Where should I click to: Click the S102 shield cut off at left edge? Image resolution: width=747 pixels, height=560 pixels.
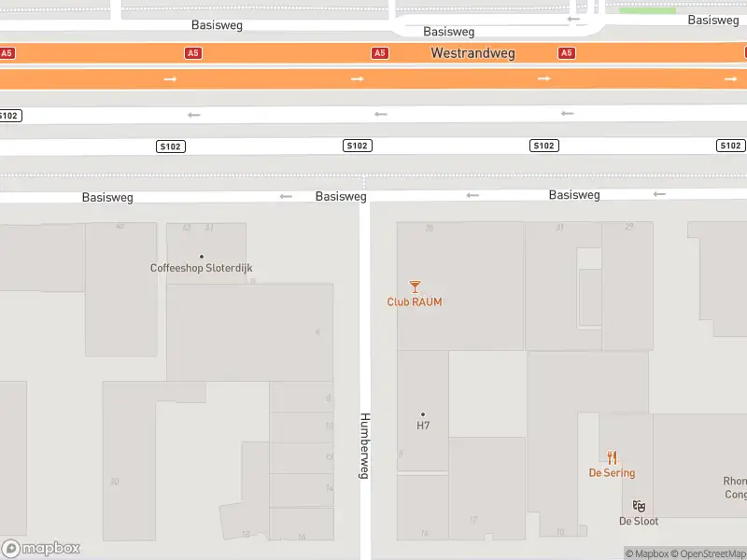click(9, 116)
